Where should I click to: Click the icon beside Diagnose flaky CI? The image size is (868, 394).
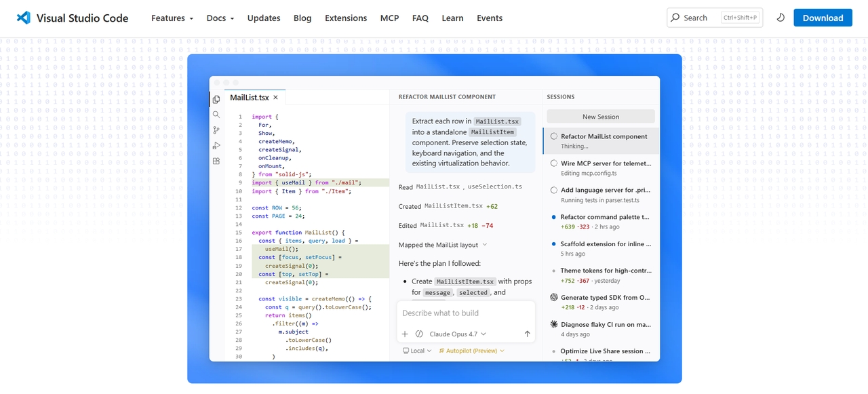tap(554, 324)
